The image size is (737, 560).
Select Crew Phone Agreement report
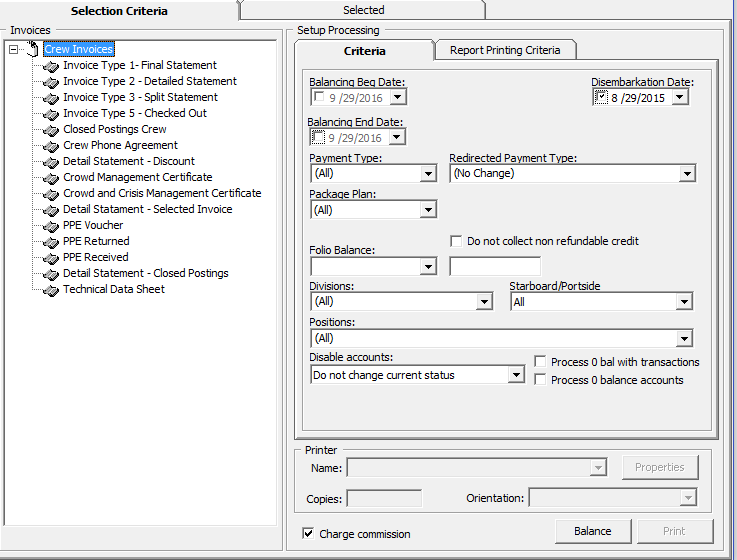pyautogui.click(x=120, y=145)
